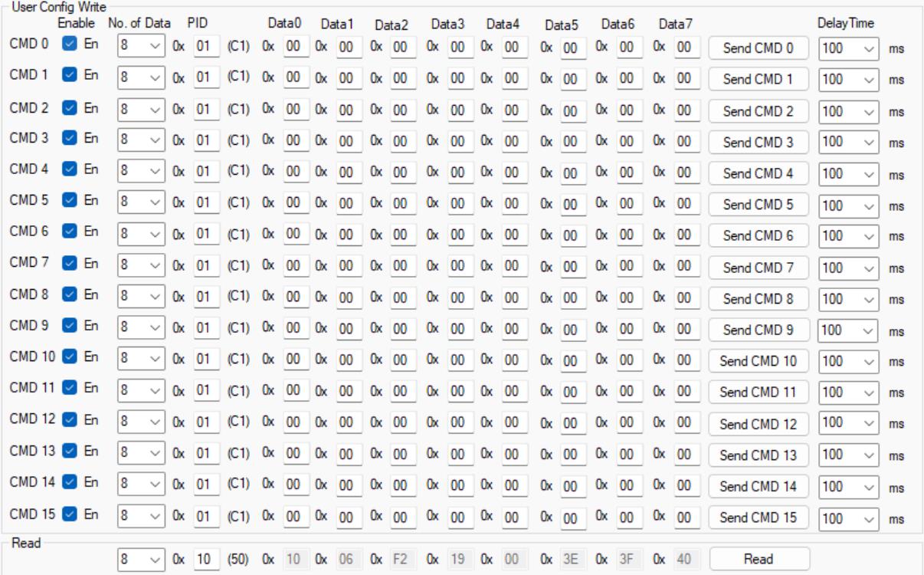Click the CMD 6 Data7 hex field

684,235
